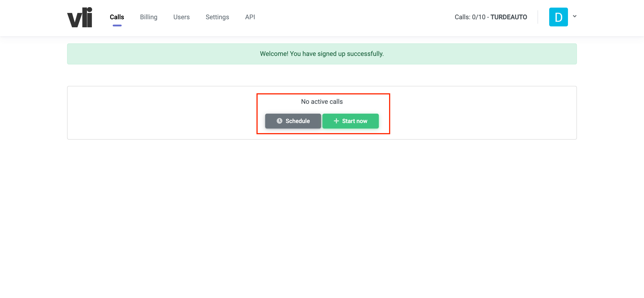Expand the account dropdown chevron
Viewport: 644px width, 298px height.
click(574, 16)
